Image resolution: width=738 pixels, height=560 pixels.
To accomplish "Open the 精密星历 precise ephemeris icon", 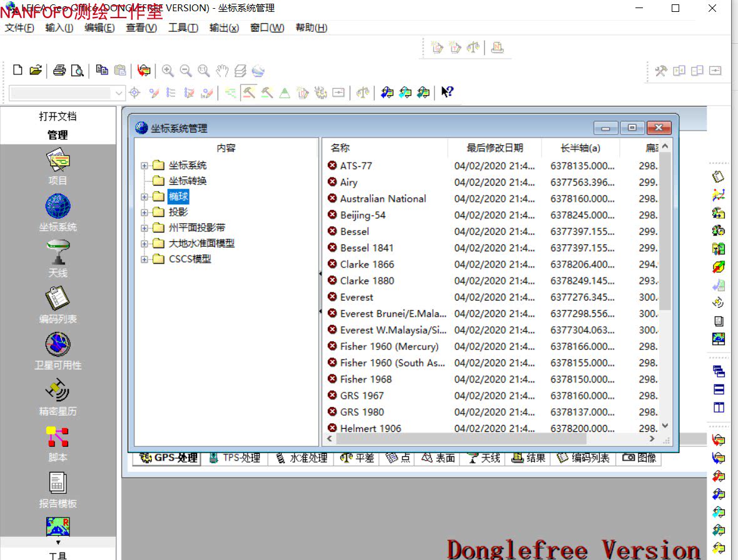I will click(58, 391).
